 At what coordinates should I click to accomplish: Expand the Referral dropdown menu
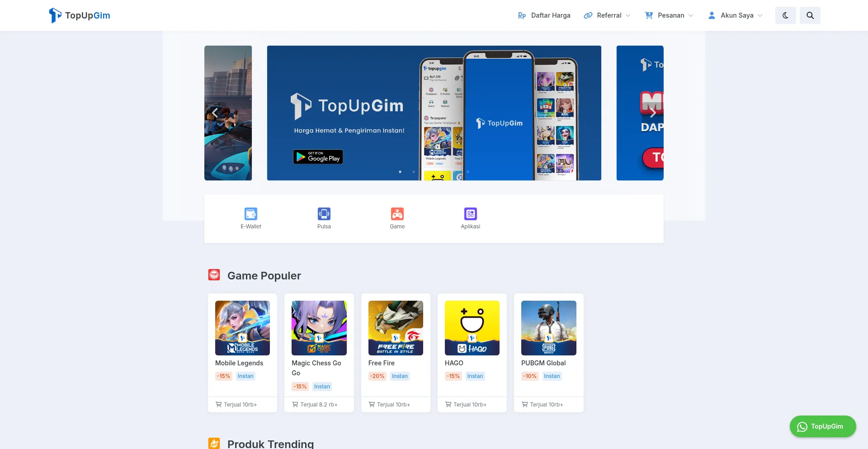607,15
